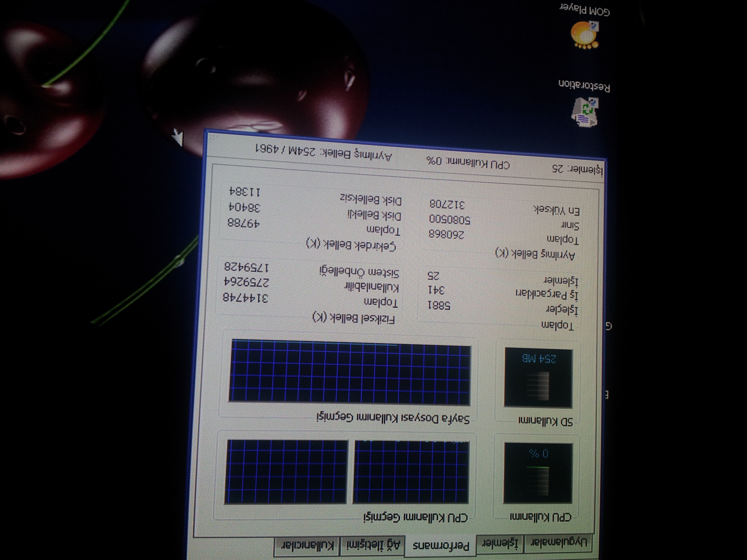
Task: Click the Çekirdek Bellek (K) group heading
Action: click(x=351, y=244)
